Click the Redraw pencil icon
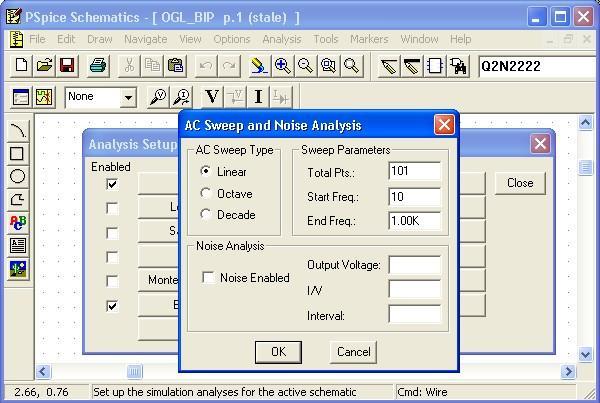The height and width of the screenshot is (403, 600). tap(259, 65)
